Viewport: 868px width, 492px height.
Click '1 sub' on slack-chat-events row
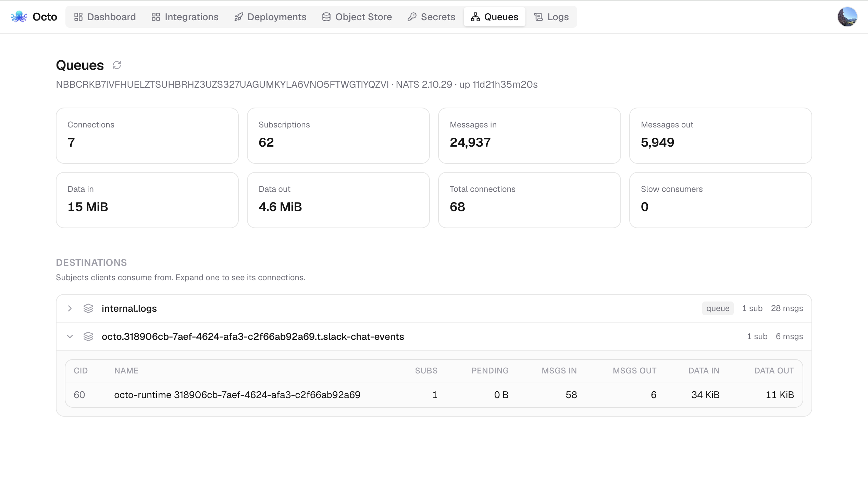point(757,336)
